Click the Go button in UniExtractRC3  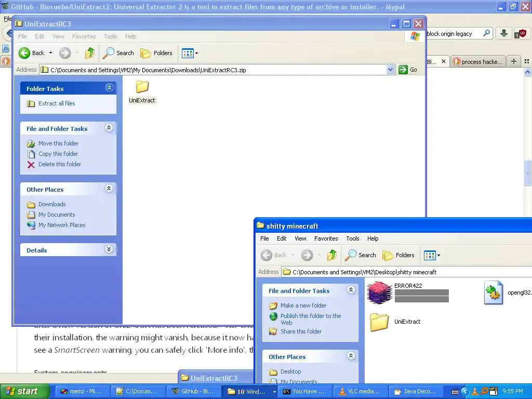pyautogui.click(x=408, y=70)
